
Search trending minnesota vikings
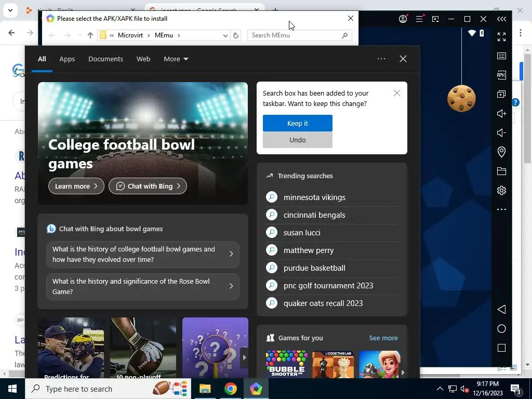point(332,197)
